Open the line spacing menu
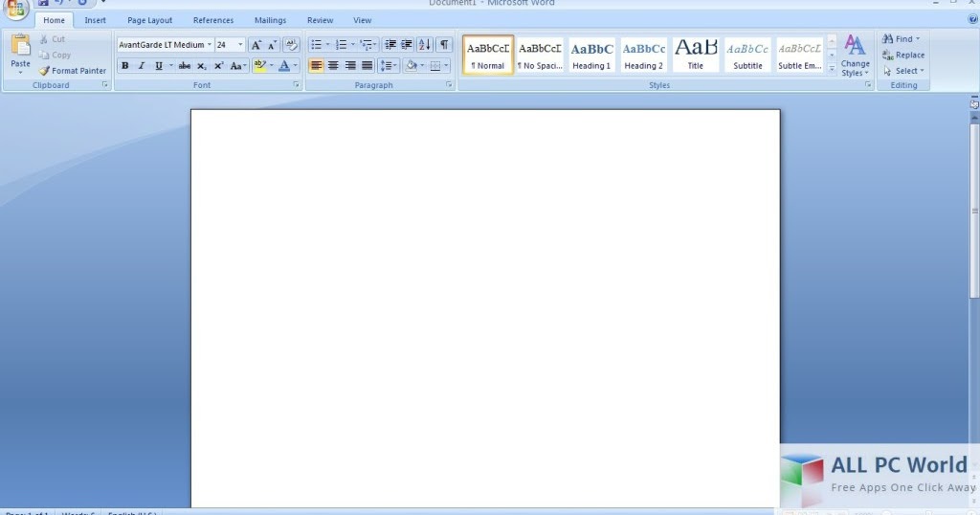This screenshot has height=515, width=980. (x=389, y=66)
